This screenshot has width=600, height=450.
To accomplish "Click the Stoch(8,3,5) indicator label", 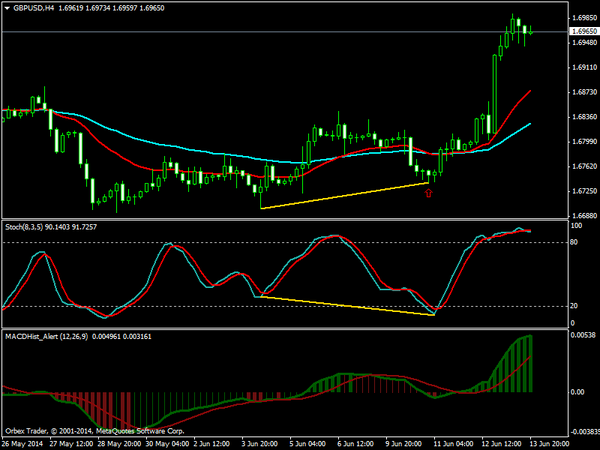I will (24, 227).
